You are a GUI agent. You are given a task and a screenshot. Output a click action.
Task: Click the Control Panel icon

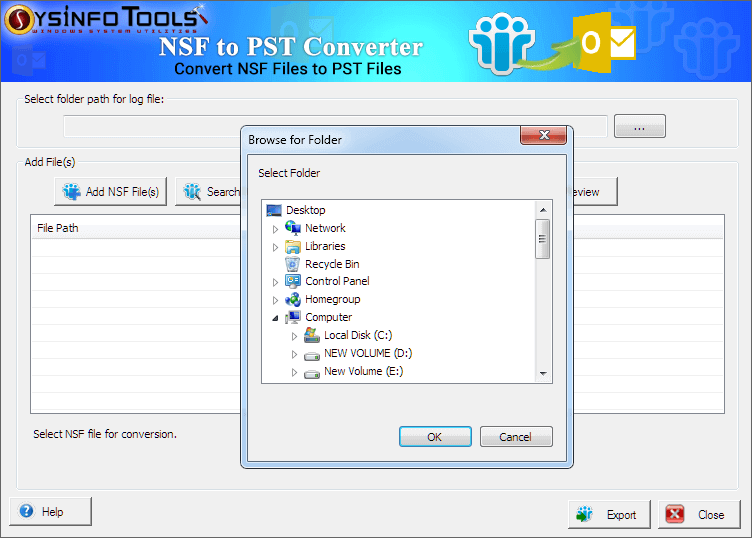click(x=293, y=281)
